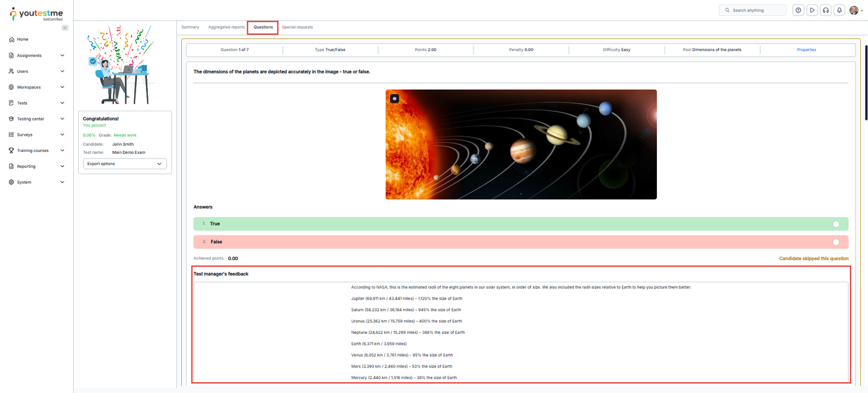
Task: Click the Properties link
Action: (x=806, y=50)
